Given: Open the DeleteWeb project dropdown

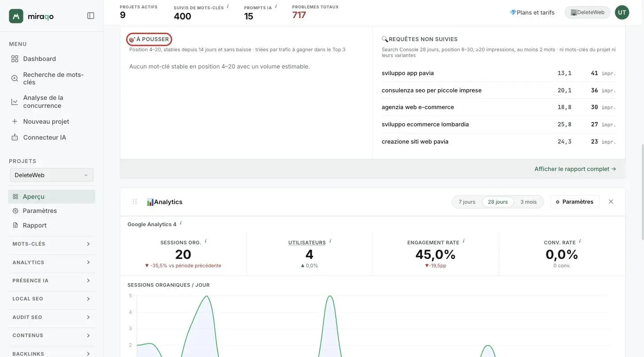Looking at the screenshot, I should point(52,175).
